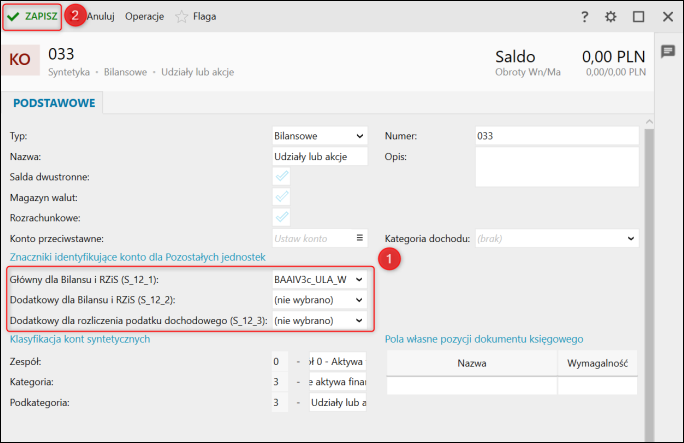Click the Syntetyka breadcrumb text
The width and height of the screenshot is (684, 443).
pyautogui.click(x=69, y=72)
